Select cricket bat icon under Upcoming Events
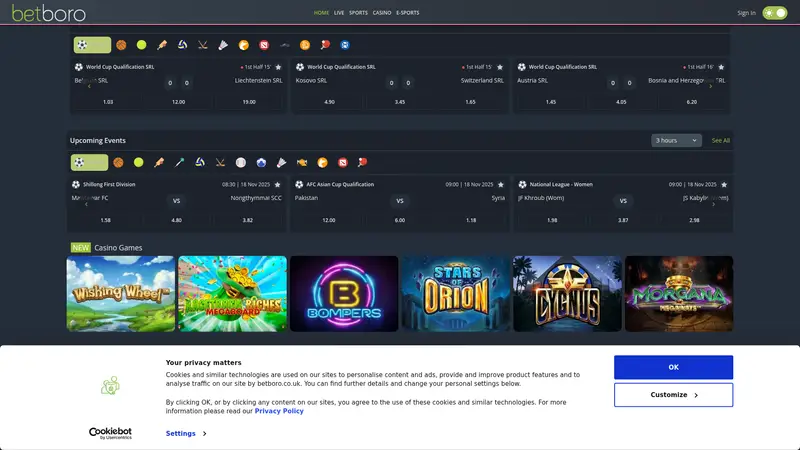The height and width of the screenshot is (450, 800). tap(159, 162)
